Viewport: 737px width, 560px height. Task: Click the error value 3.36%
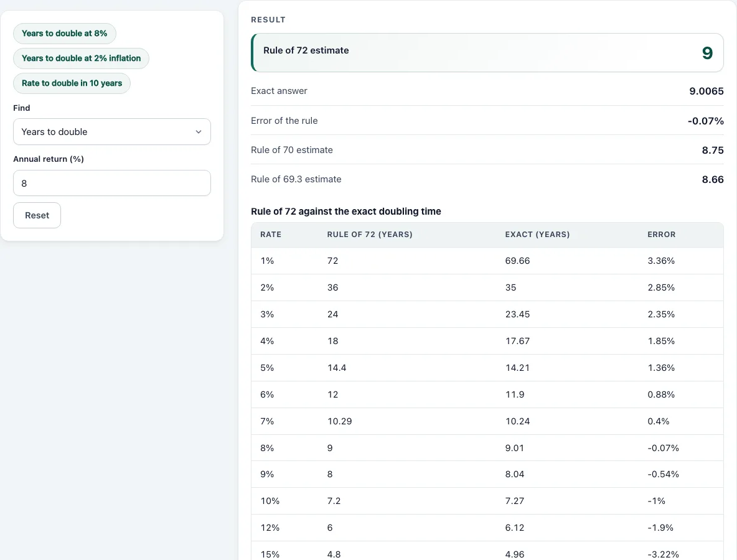[x=661, y=261]
